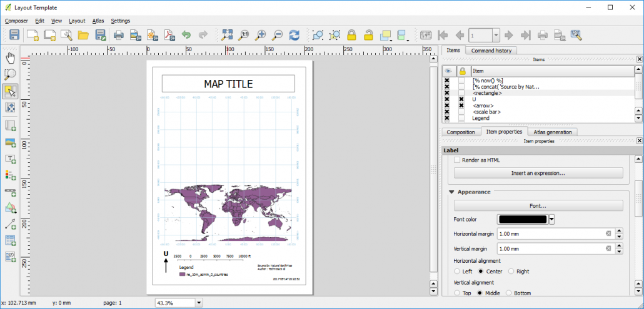Zoom to full extent
The width and height of the screenshot is (644, 309).
pos(227,35)
